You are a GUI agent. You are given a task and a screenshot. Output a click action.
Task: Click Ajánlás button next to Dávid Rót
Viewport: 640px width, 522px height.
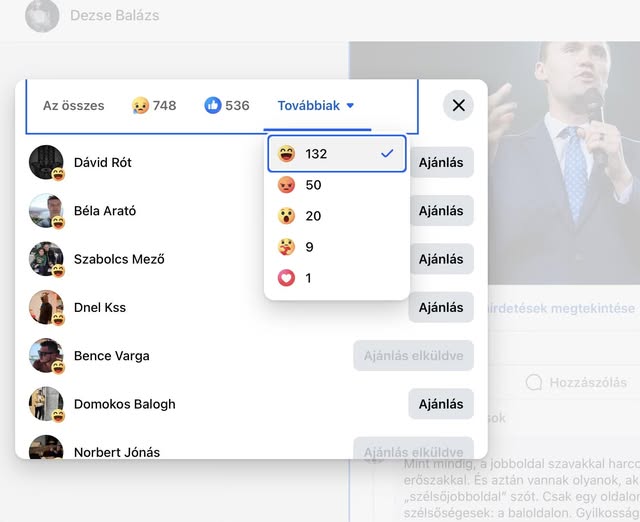click(441, 163)
